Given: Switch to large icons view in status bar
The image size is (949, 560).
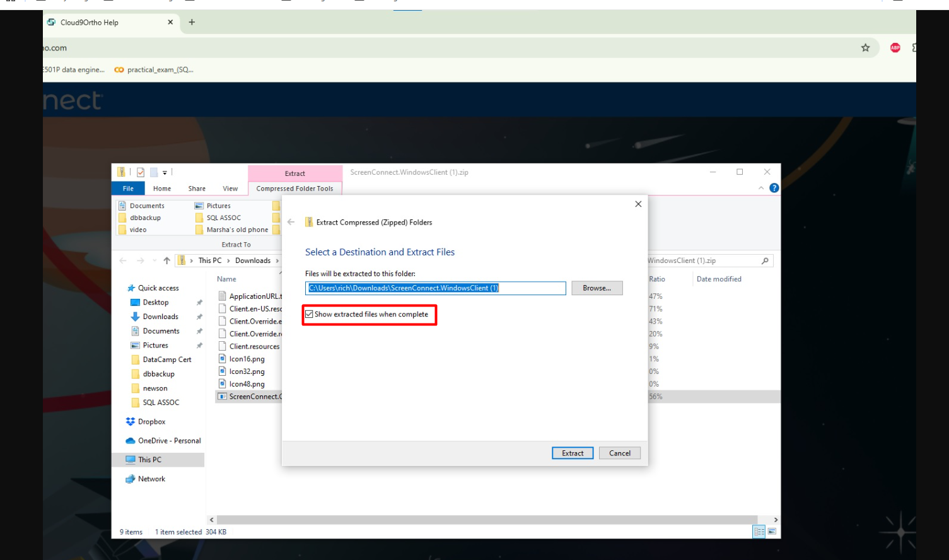Looking at the screenshot, I should coord(772,532).
